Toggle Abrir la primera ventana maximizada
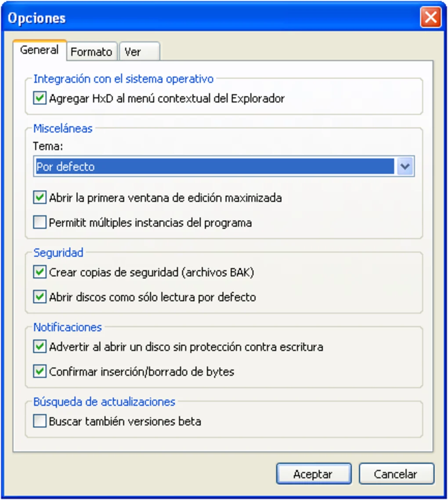This screenshot has height=500, width=448. coord(40,198)
